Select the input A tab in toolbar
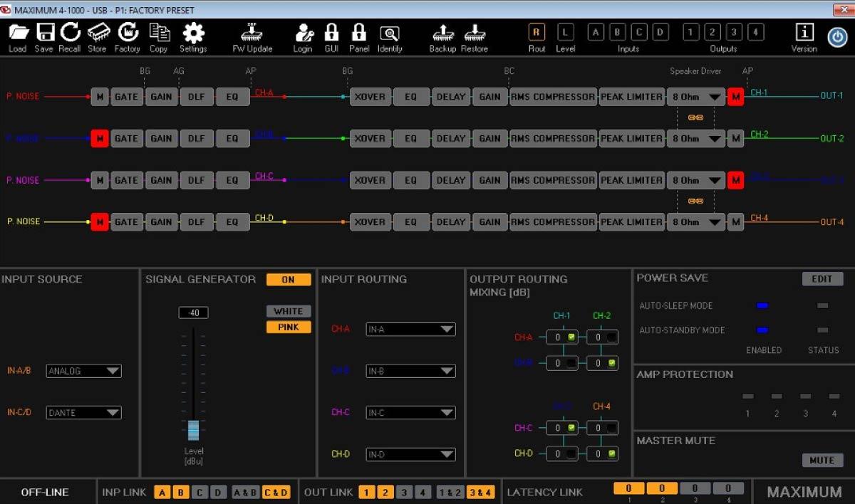Image resolution: width=855 pixels, height=504 pixels. [596, 32]
